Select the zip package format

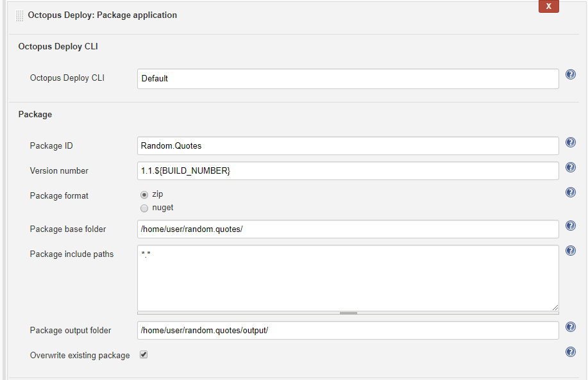(x=144, y=194)
